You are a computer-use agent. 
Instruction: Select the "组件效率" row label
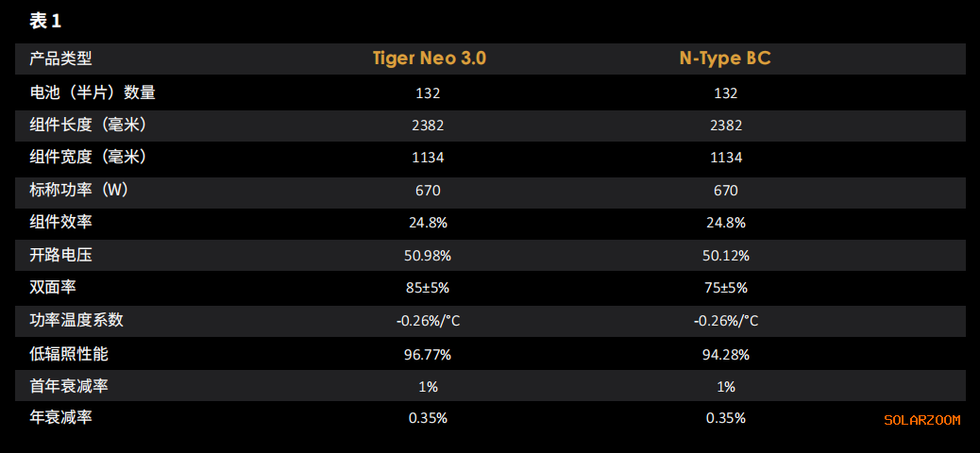point(61,223)
